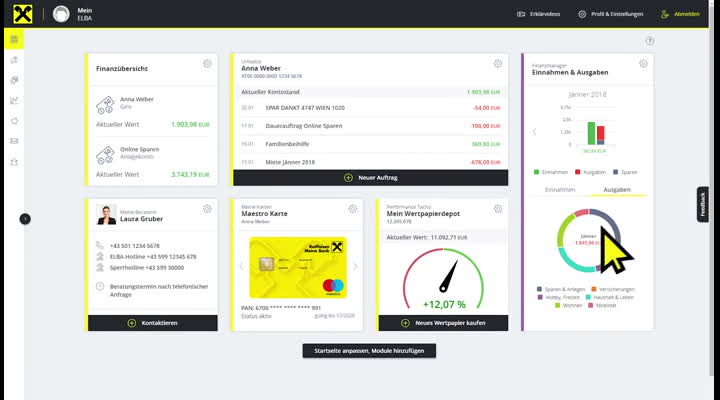The width and height of the screenshot is (720, 400).
Task: Switch to the Einnahmen tab
Action: click(x=559, y=189)
